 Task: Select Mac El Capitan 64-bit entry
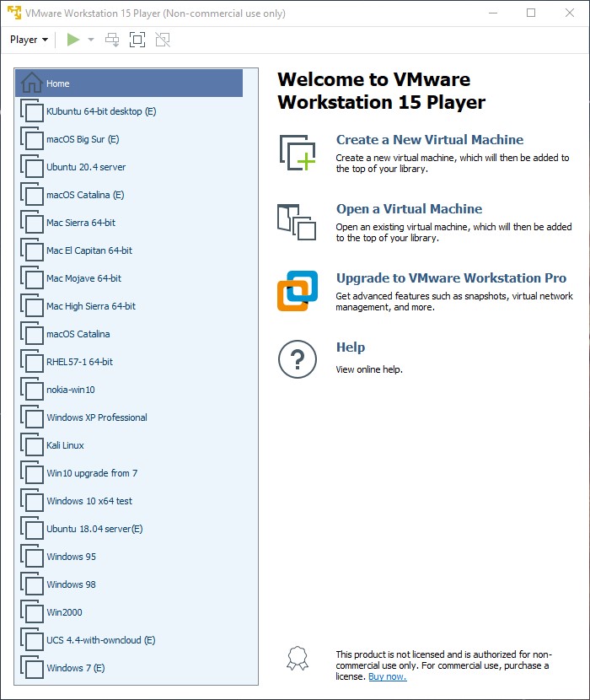pos(129,250)
